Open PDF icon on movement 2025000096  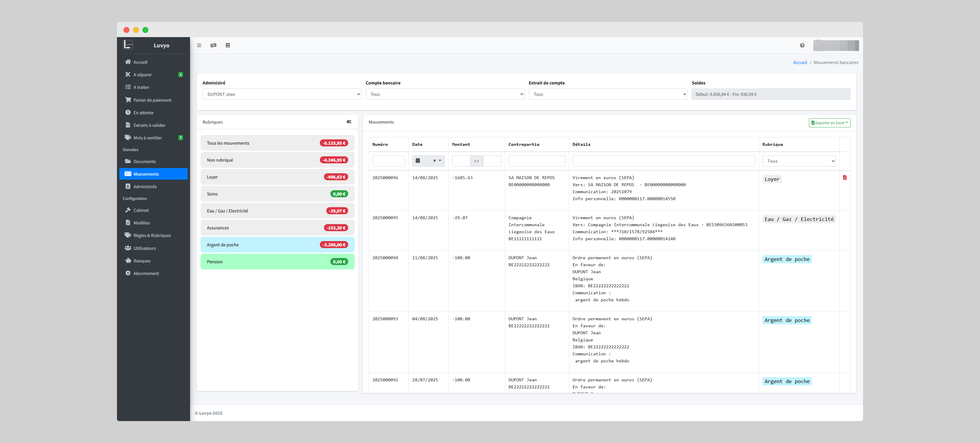pos(845,178)
